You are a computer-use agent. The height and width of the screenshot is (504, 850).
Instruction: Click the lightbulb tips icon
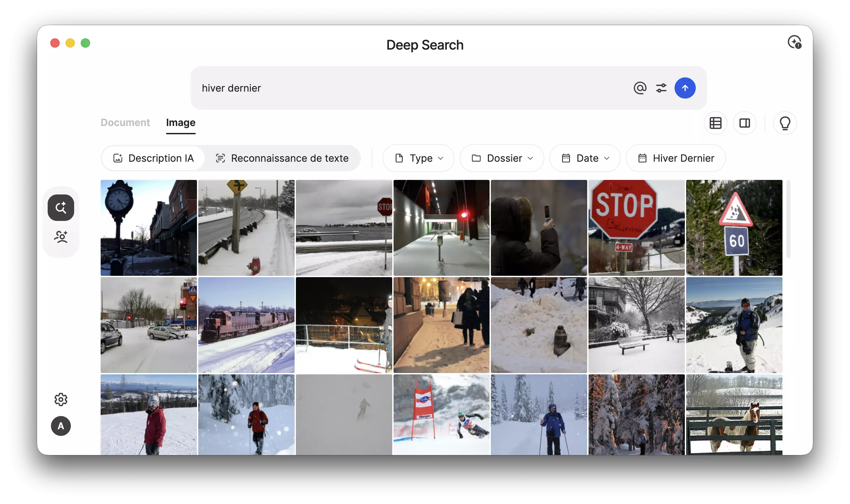[785, 123]
